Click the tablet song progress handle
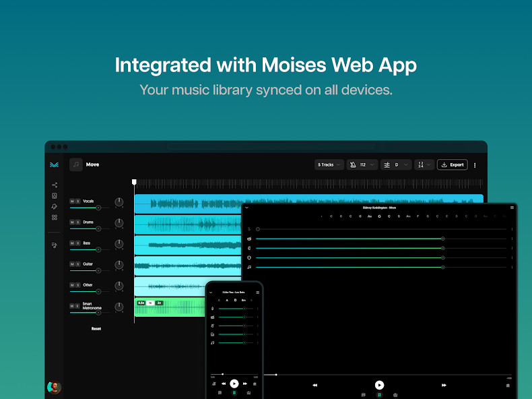 pos(276,375)
